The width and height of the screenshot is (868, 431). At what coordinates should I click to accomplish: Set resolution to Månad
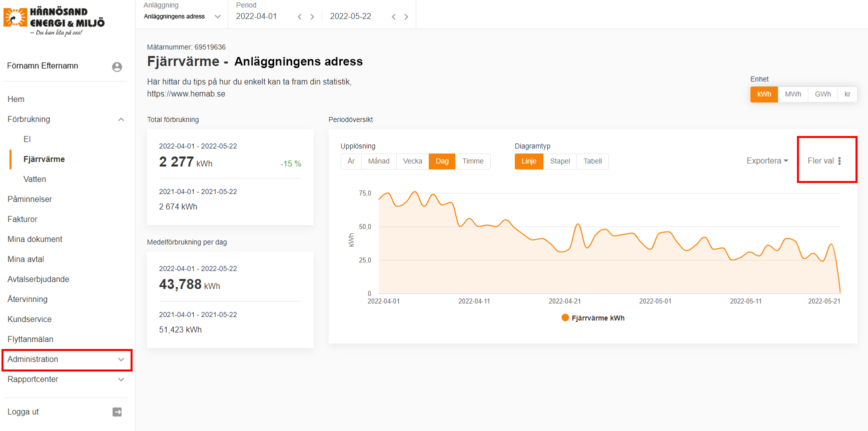tap(379, 161)
